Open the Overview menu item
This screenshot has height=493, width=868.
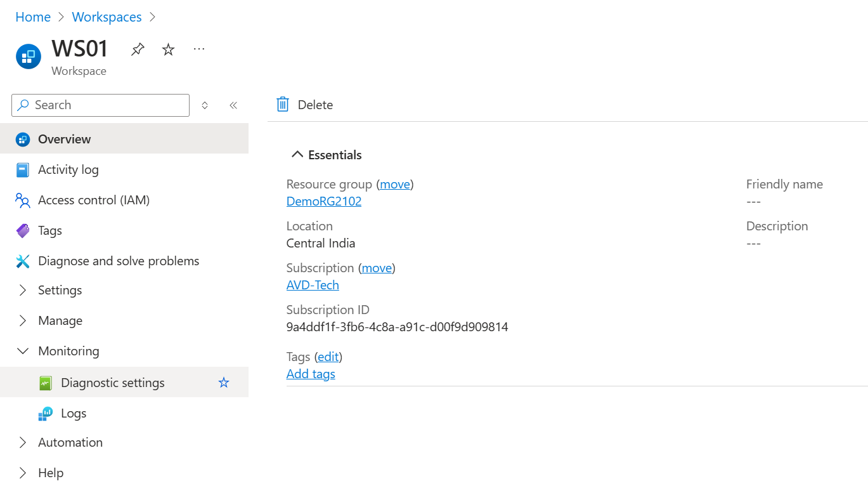124,139
